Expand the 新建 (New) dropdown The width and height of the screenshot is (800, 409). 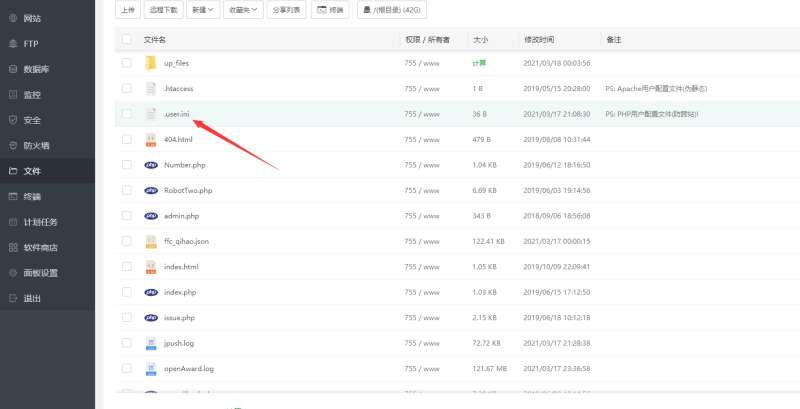203,10
